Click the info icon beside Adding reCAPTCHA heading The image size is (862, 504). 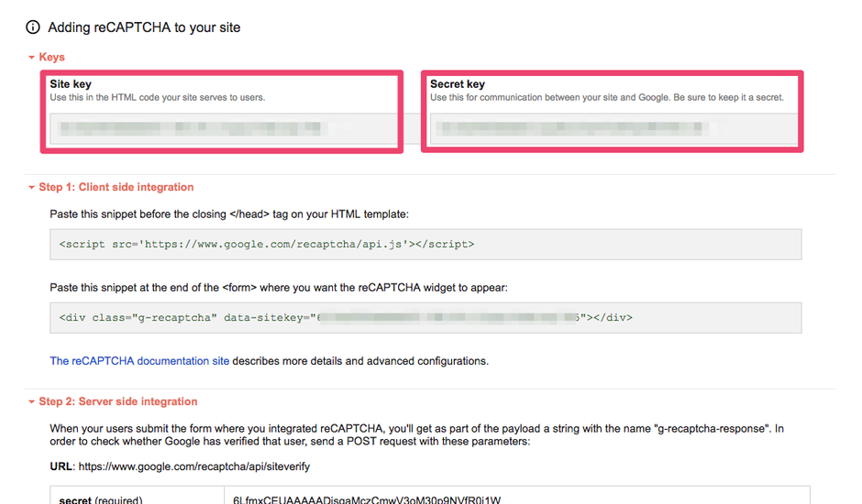(33, 27)
